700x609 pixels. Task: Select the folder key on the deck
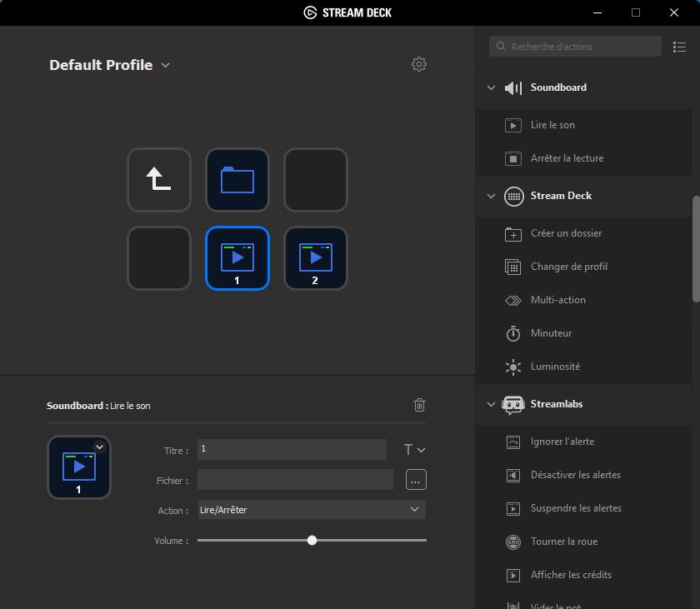pos(237,180)
